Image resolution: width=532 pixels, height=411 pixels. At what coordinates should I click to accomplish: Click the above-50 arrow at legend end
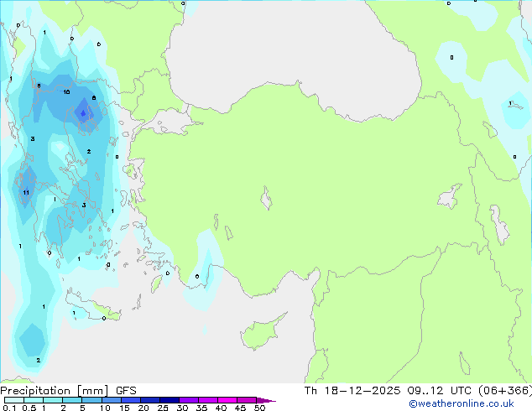click(266, 400)
